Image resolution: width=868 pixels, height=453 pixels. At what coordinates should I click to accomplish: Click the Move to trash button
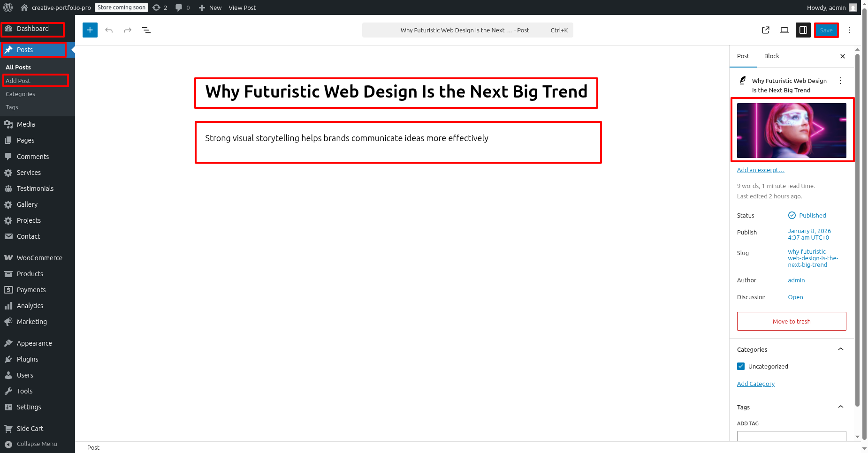792,321
